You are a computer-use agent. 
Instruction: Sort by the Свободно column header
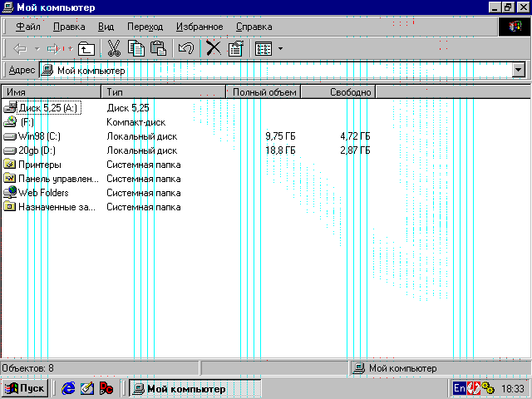click(x=338, y=92)
